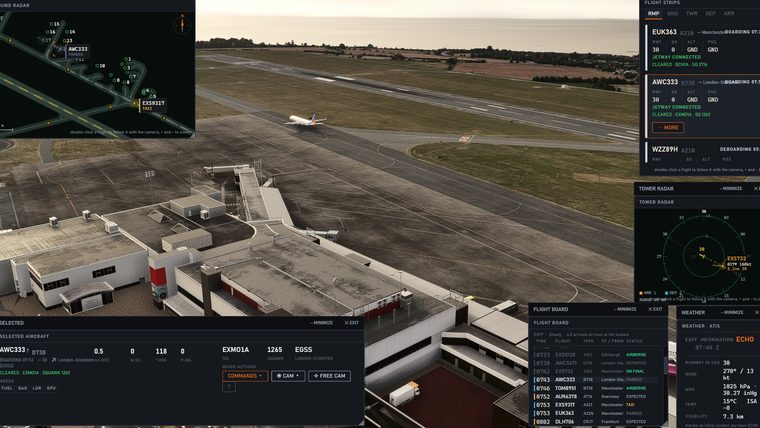Minimize the Selected Aircraft panel
760x428 pixels.
pyautogui.click(x=321, y=322)
